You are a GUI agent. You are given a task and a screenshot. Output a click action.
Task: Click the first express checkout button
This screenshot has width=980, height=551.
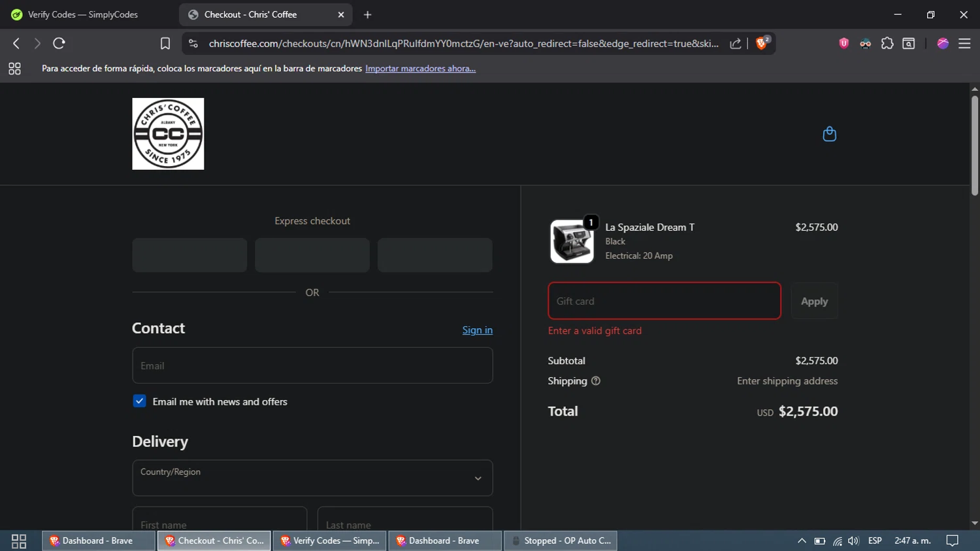[189, 255]
